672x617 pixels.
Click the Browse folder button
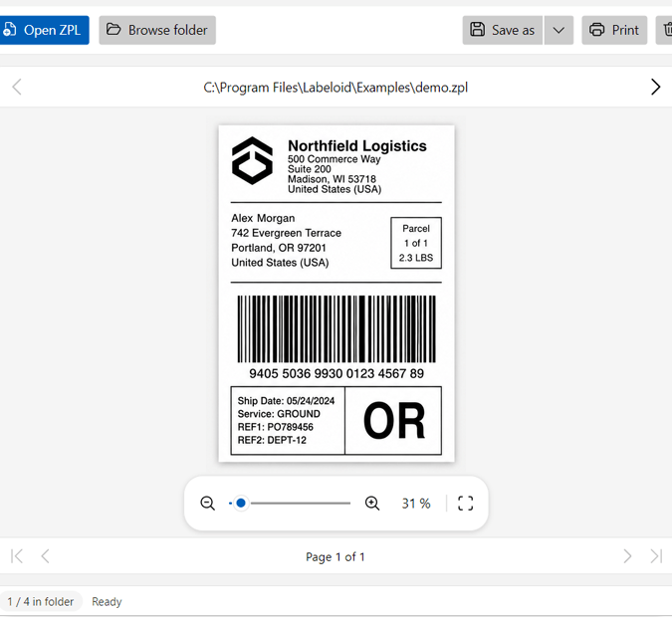pyautogui.click(x=157, y=30)
